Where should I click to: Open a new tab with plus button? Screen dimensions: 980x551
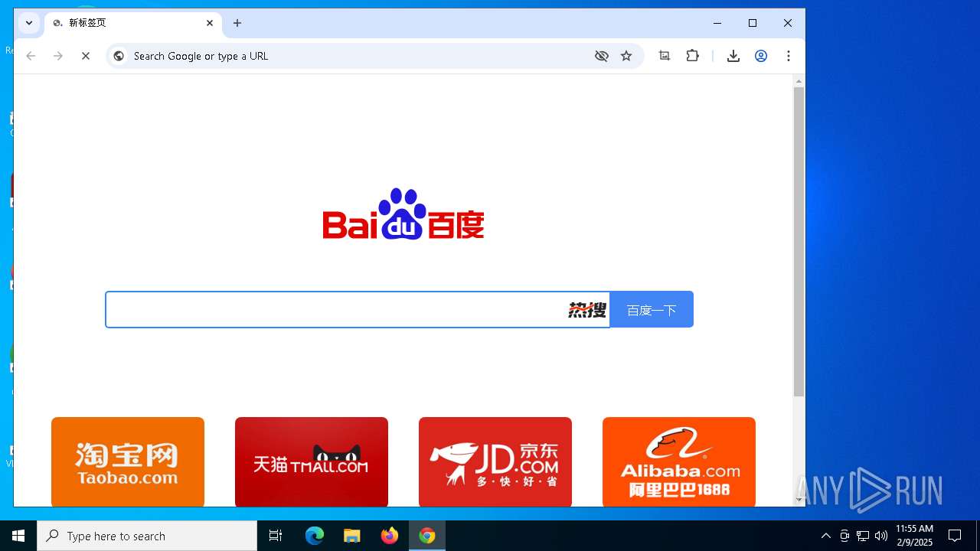pos(237,23)
